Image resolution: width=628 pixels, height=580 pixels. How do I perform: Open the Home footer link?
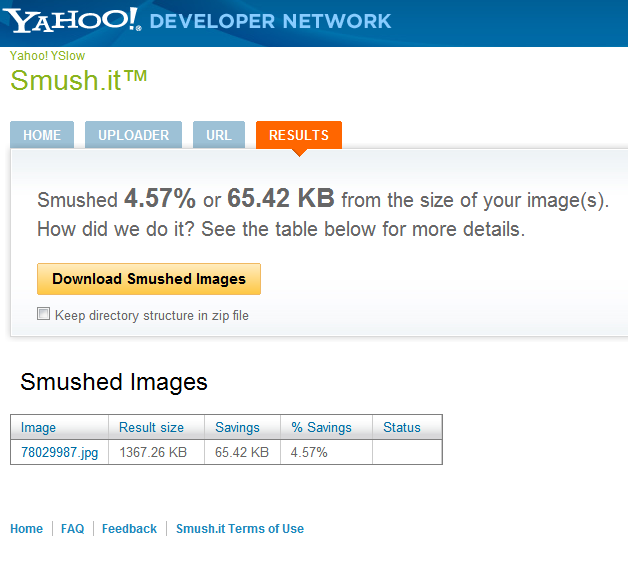(26, 529)
